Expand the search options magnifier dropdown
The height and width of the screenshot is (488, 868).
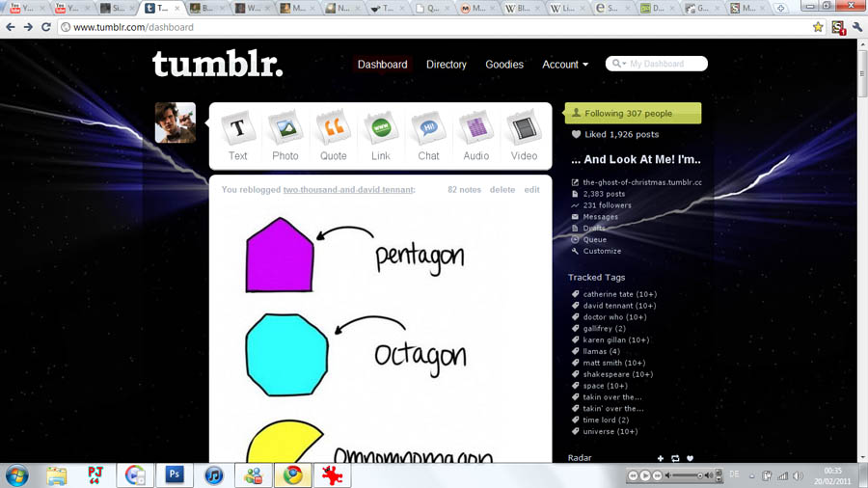point(619,64)
